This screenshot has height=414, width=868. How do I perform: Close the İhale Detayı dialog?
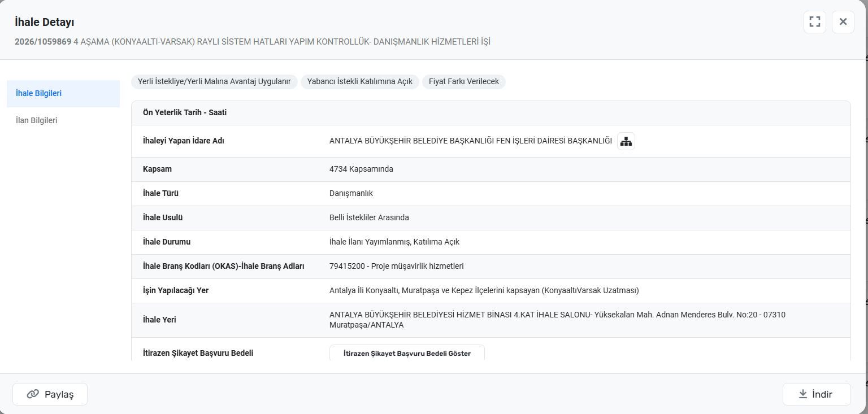coord(843,22)
